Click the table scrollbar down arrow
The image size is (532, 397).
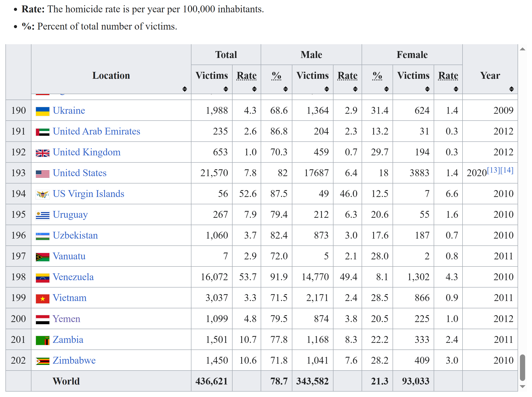pos(522,386)
